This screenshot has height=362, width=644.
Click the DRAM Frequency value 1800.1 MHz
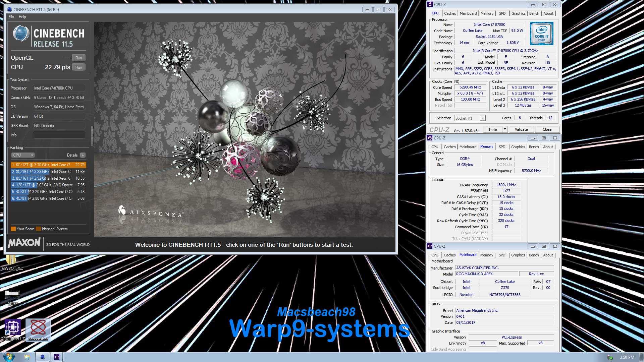(506, 185)
